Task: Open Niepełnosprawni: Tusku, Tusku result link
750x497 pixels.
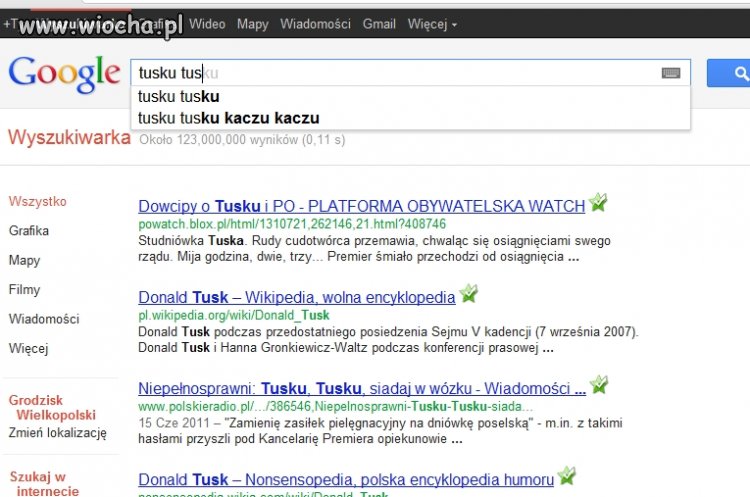Action: coord(362,388)
